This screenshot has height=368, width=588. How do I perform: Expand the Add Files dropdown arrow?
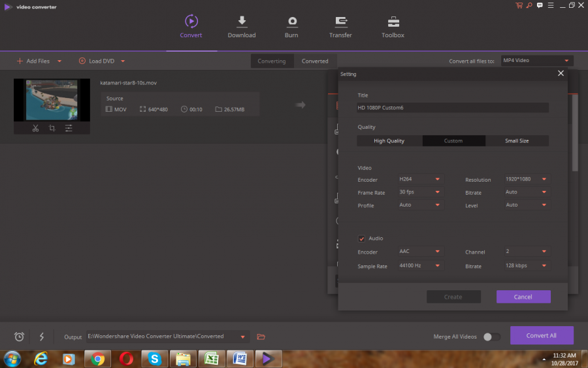(59, 61)
